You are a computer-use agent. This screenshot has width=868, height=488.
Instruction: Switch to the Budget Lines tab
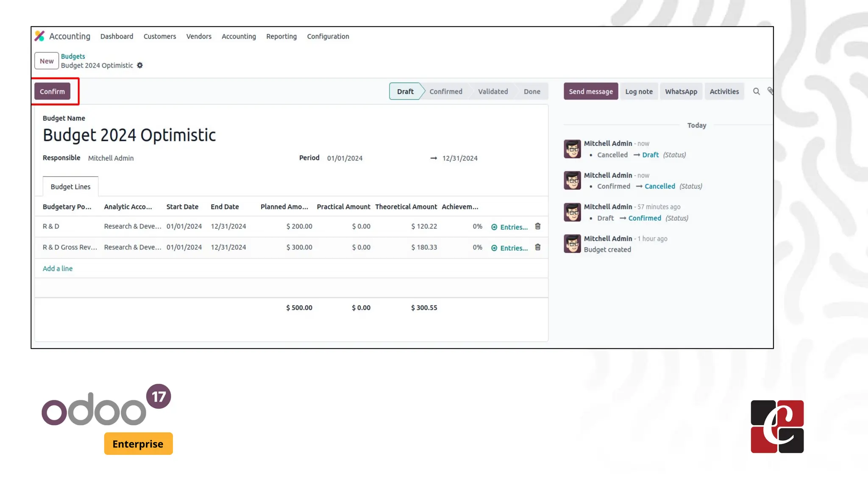[70, 187]
